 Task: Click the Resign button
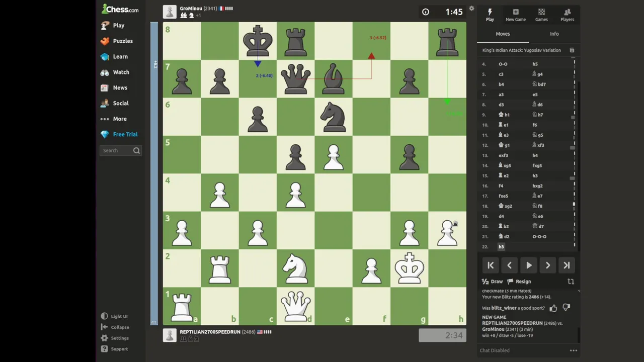[x=519, y=282]
